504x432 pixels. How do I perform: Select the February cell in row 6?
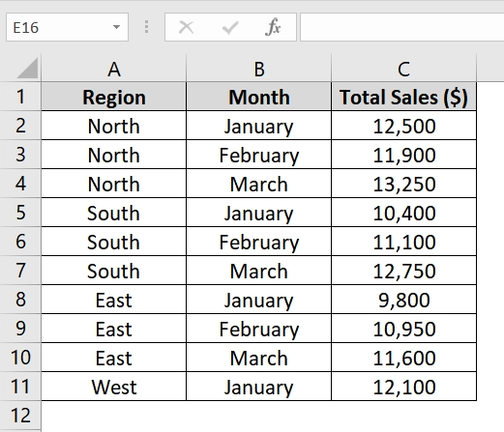tap(259, 242)
